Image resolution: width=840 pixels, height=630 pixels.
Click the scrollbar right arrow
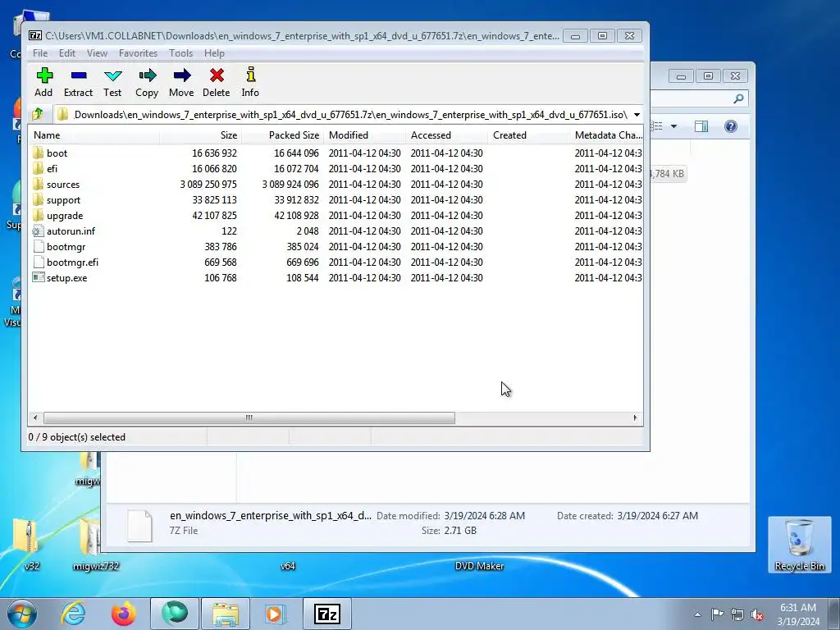tap(636, 418)
